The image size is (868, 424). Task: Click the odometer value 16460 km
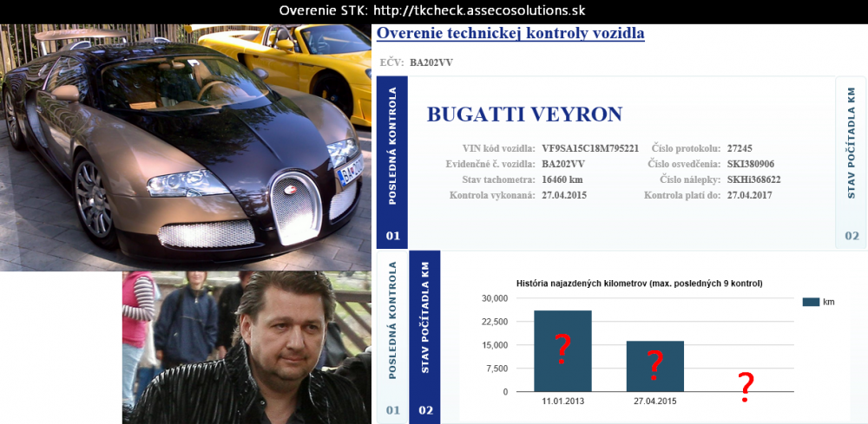coord(562,179)
